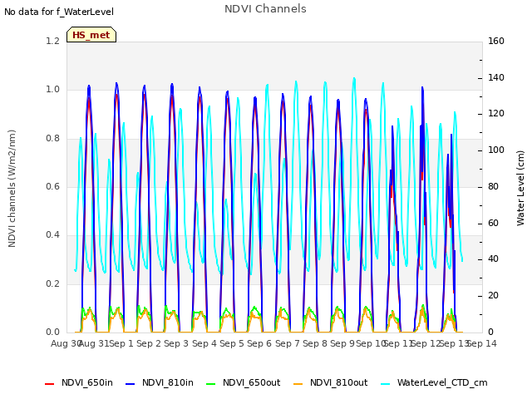Image resolution: width=532 pixels, height=399 pixels.
Task: Click the NDVI_810in legend label
Action: (168, 382)
